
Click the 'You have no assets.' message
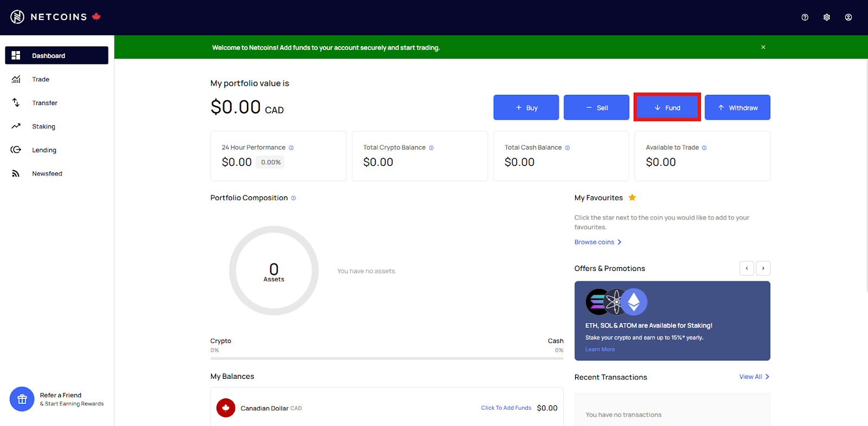pos(367,271)
